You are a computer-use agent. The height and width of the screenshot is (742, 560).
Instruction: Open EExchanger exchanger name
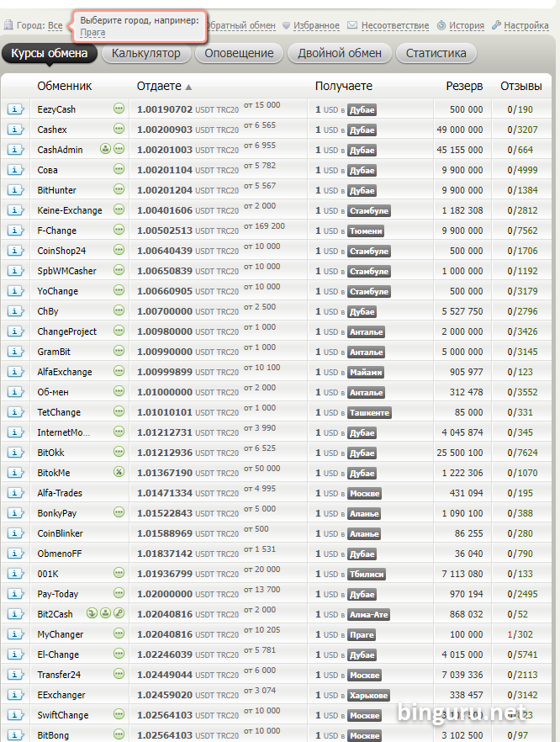coord(61,695)
